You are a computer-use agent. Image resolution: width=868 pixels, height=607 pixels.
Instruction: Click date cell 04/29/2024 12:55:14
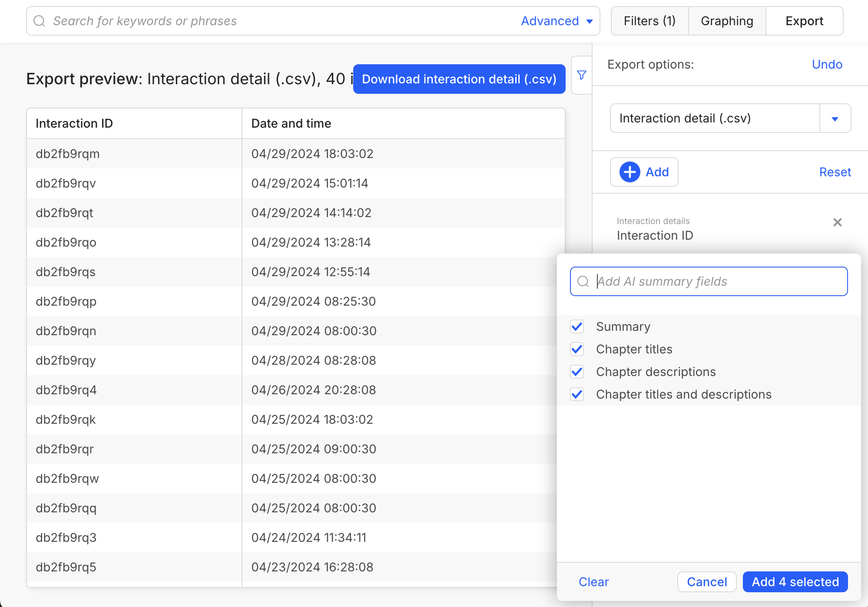[311, 272]
